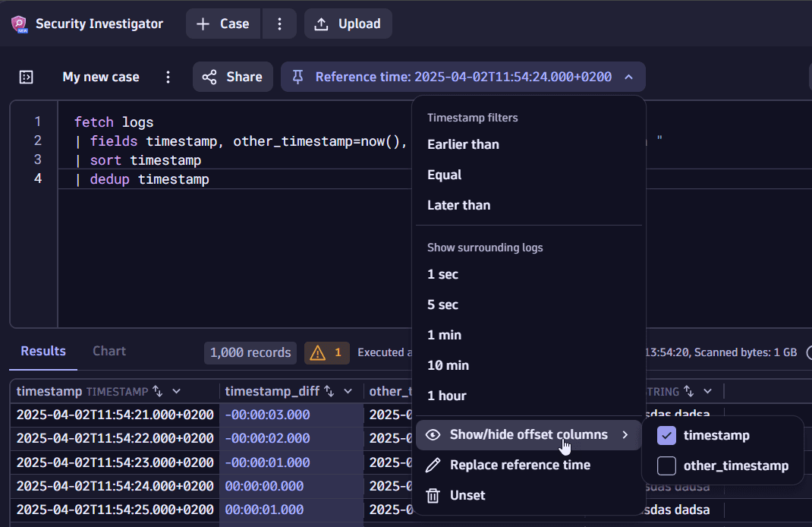Click cell 2025-04-02T11:54:21.000+0200
The width and height of the screenshot is (812, 527).
[x=115, y=415]
